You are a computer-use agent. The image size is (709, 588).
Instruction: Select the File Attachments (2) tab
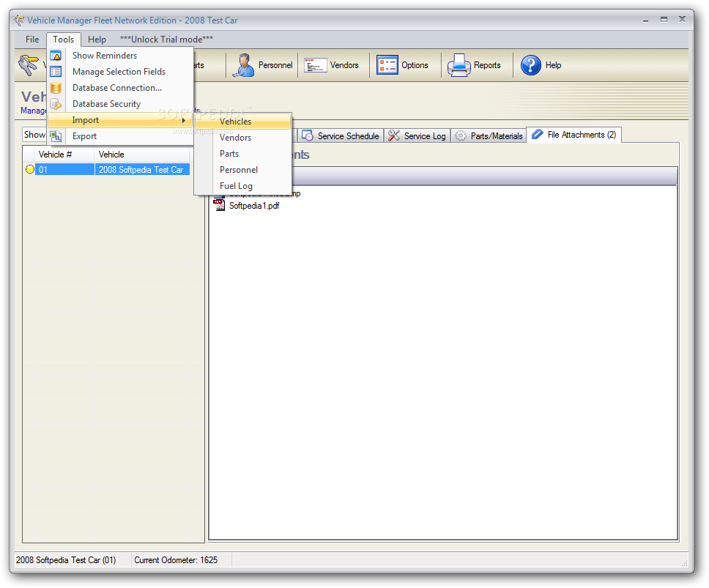(574, 135)
